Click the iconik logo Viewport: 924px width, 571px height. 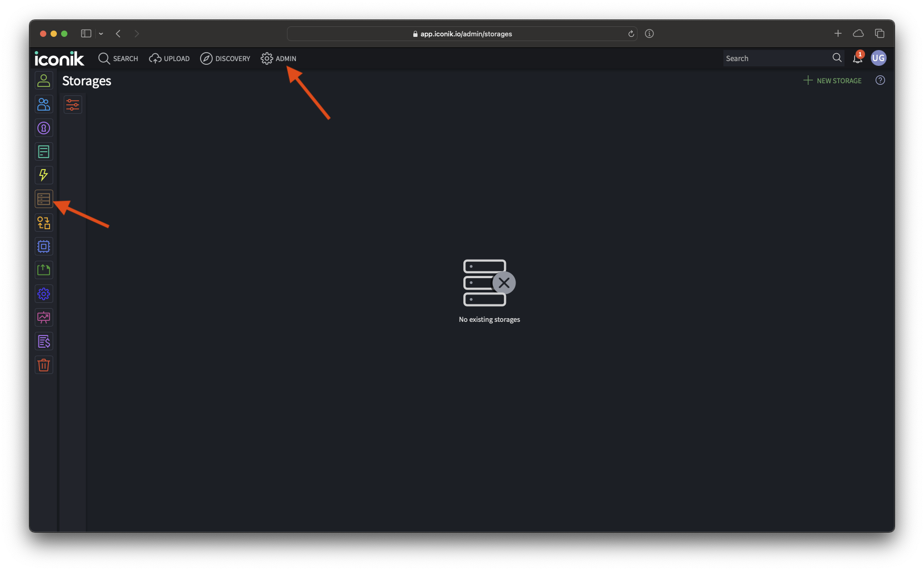(59, 58)
